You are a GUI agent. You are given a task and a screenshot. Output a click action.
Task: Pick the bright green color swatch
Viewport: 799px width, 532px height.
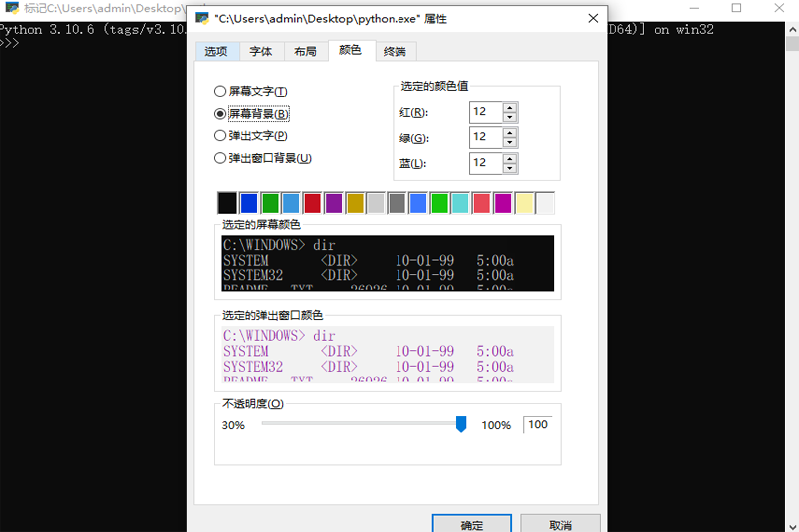click(439, 203)
